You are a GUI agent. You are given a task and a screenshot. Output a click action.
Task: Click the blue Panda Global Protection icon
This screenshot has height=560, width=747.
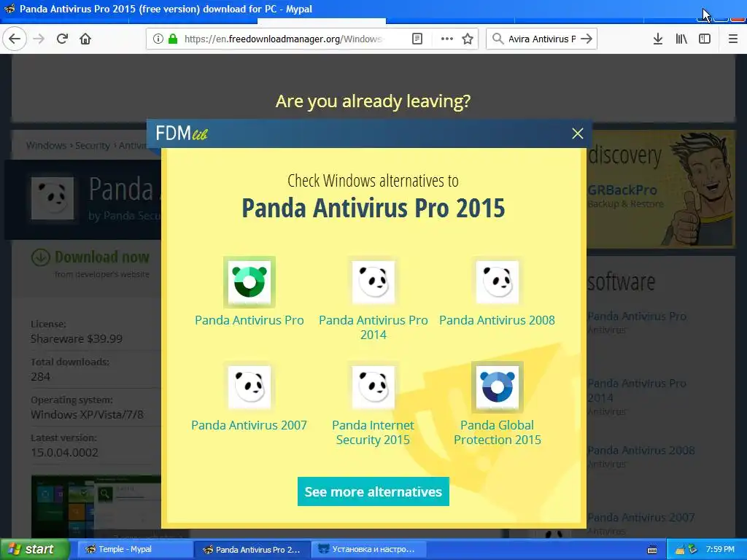[497, 387]
